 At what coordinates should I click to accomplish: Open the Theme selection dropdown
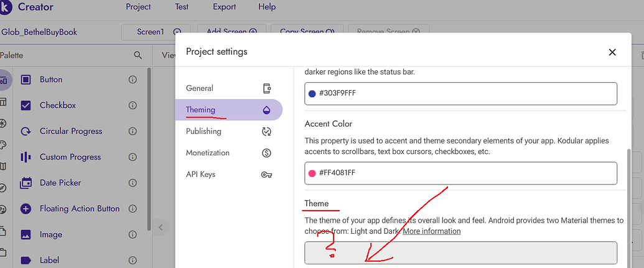click(x=460, y=253)
